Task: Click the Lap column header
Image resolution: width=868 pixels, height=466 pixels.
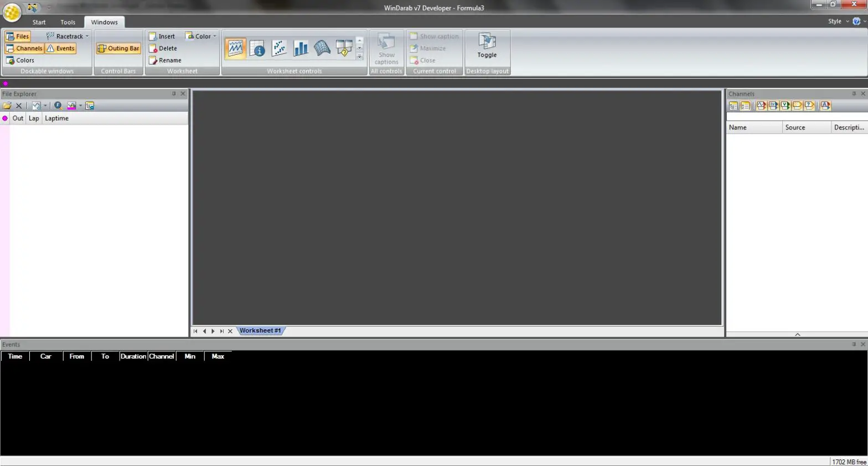Action: pos(34,118)
